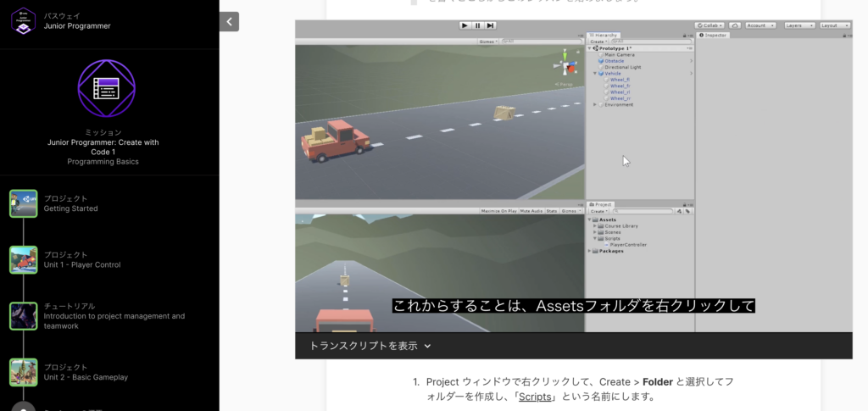
Task: Toggle Maximize On Play in Game view
Action: click(x=498, y=210)
